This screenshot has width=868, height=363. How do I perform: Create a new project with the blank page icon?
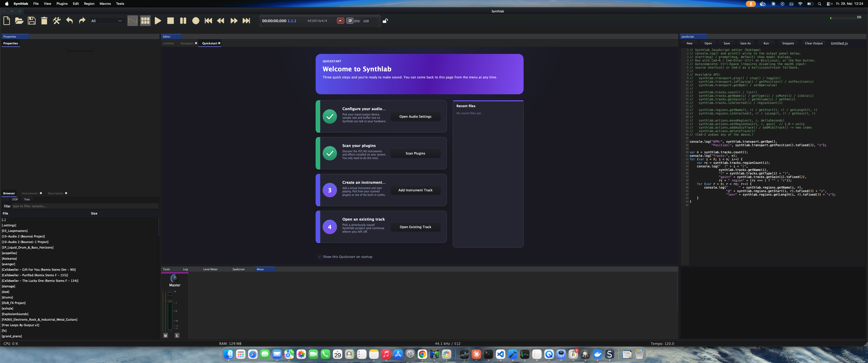click(x=6, y=21)
